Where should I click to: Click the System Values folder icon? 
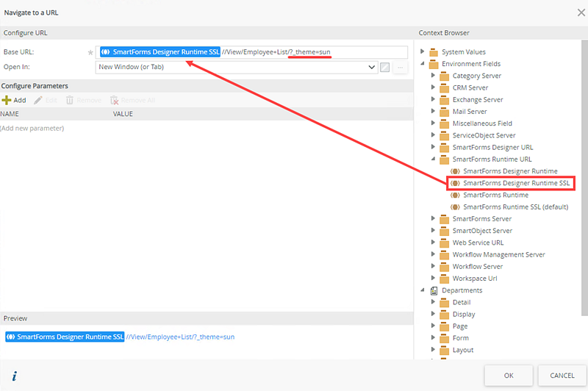click(434, 51)
